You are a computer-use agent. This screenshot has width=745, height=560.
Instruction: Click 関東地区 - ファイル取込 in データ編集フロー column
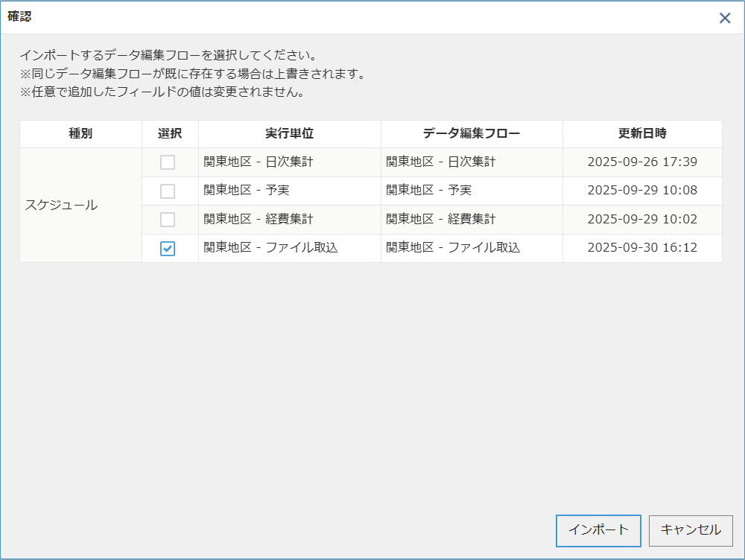pos(453,248)
